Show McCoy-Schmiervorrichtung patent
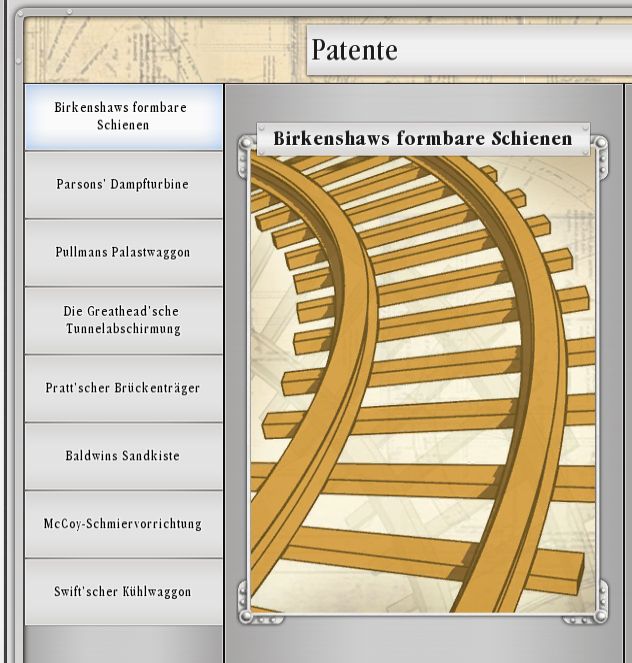The image size is (632, 663). (123, 524)
